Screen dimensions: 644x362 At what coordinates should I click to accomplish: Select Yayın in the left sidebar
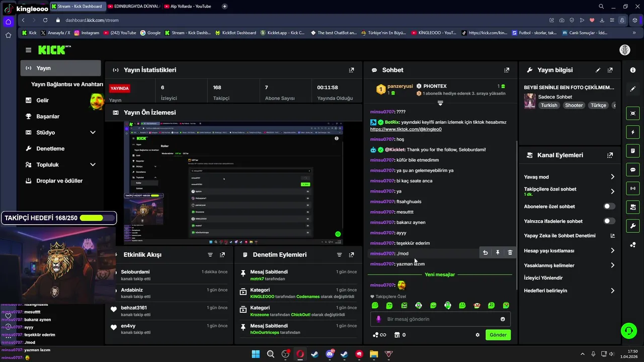pyautogui.click(x=61, y=68)
